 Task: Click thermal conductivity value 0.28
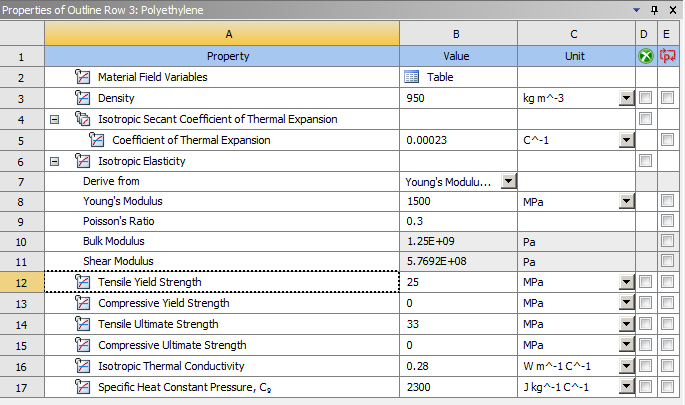click(418, 366)
